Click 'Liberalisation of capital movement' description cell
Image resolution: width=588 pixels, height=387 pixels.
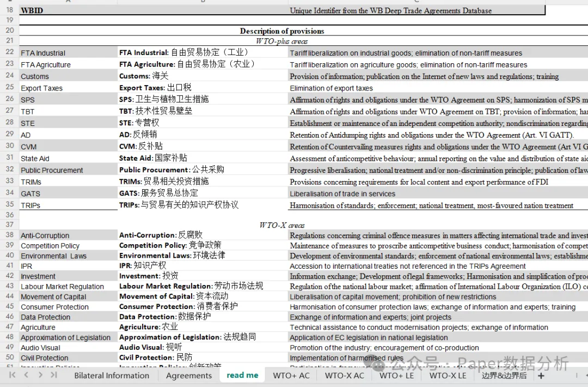pyautogui.click(x=438, y=296)
